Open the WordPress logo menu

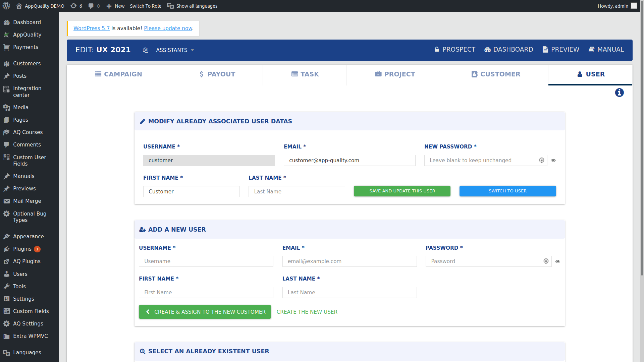pyautogui.click(x=6, y=6)
